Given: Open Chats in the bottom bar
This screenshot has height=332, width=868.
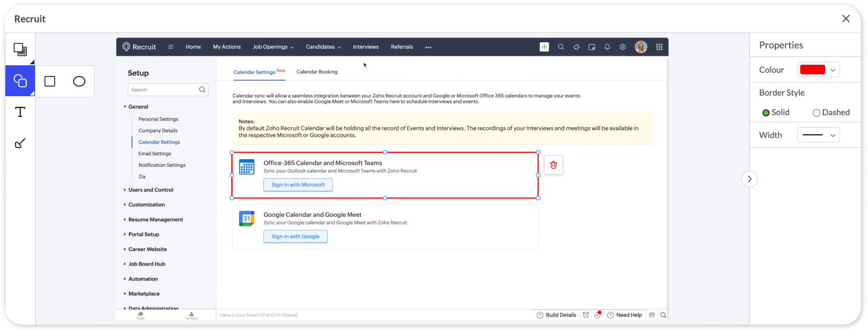Looking at the screenshot, I should [140, 315].
